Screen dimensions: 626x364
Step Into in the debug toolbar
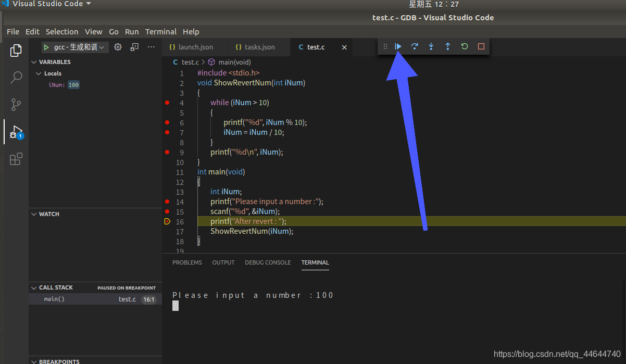pyautogui.click(x=431, y=46)
